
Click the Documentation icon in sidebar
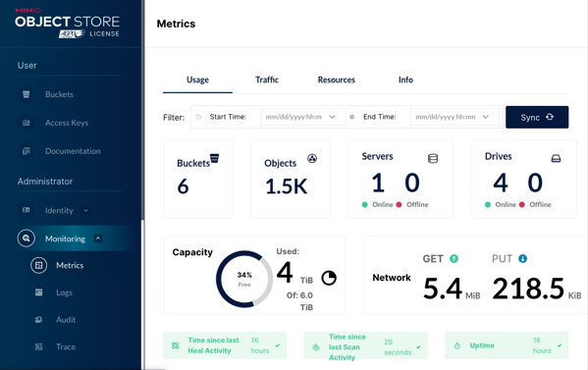coord(27,151)
